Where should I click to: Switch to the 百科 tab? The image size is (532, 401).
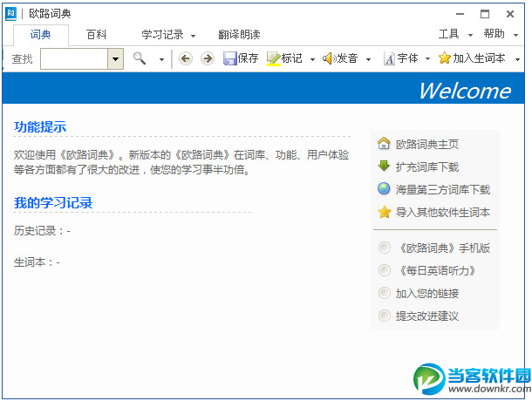[96, 35]
